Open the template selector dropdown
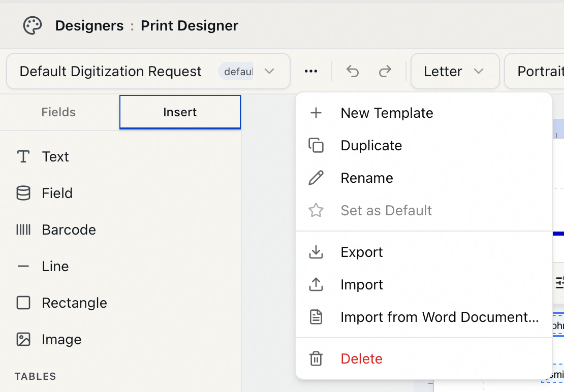This screenshot has width=564, height=392. 148,71
